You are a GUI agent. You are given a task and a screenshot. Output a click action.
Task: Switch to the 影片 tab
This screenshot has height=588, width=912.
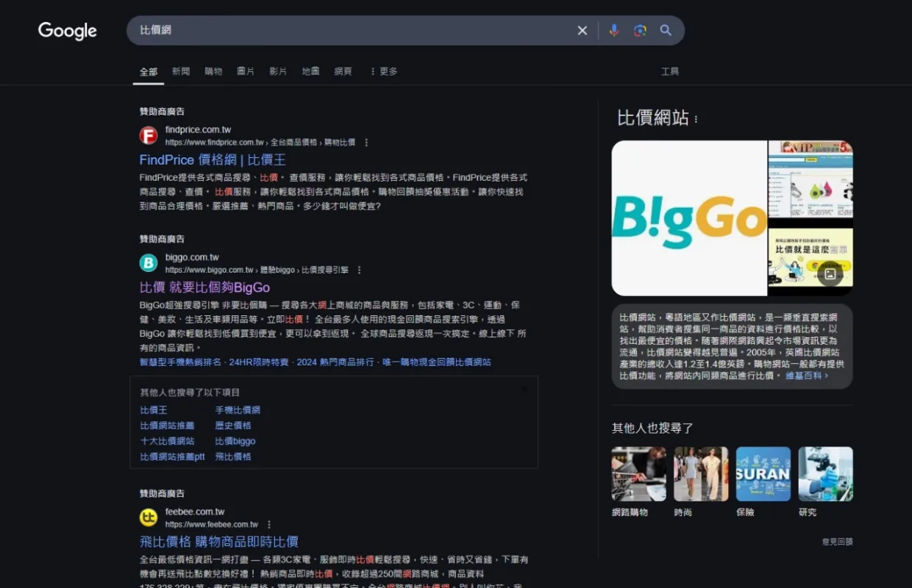278,71
